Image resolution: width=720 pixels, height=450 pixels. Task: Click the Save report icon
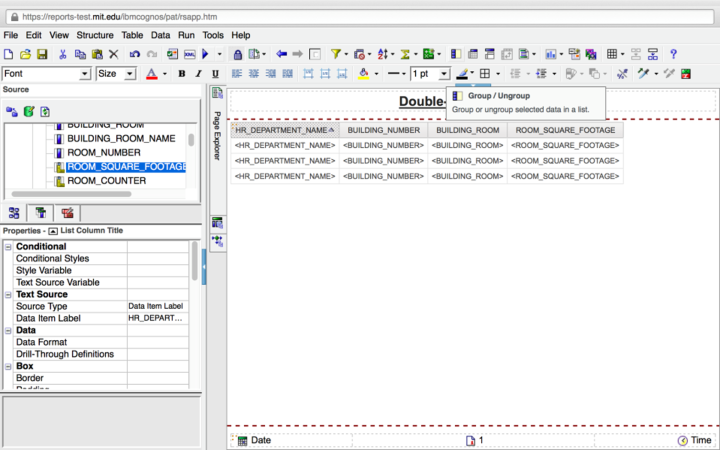tap(42, 54)
